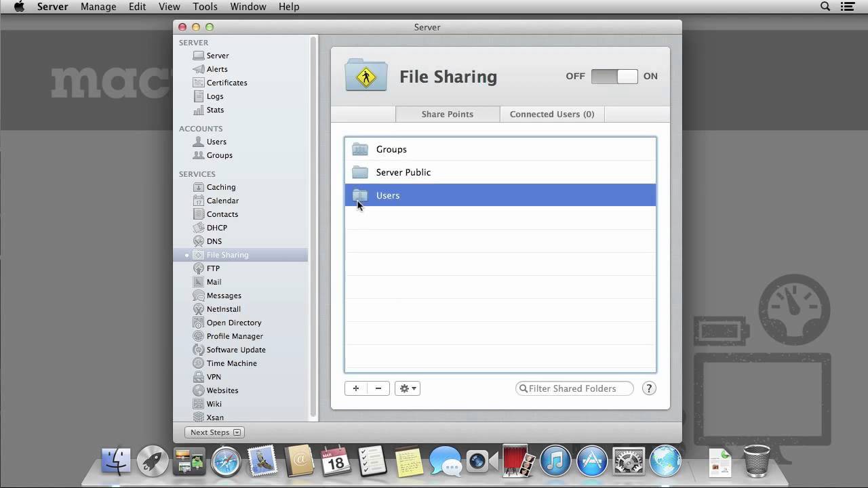Open Reminders from the Dock
868x488 pixels.
pos(372,462)
